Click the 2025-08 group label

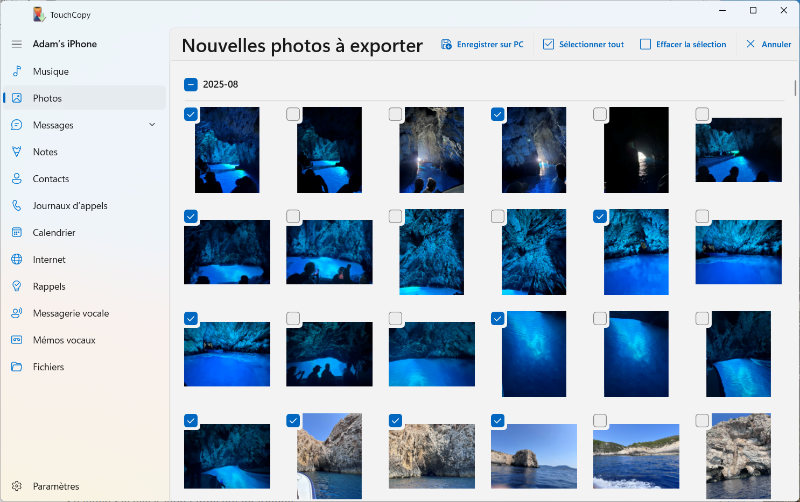coord(220,84)
